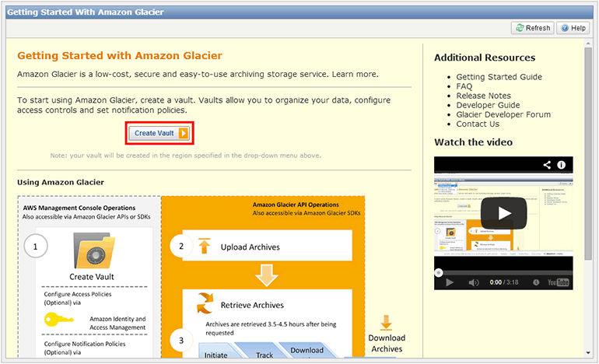Open the FAQ link
Screen dimensions: 599x364
pyautogui.click(x=465, y=86)
